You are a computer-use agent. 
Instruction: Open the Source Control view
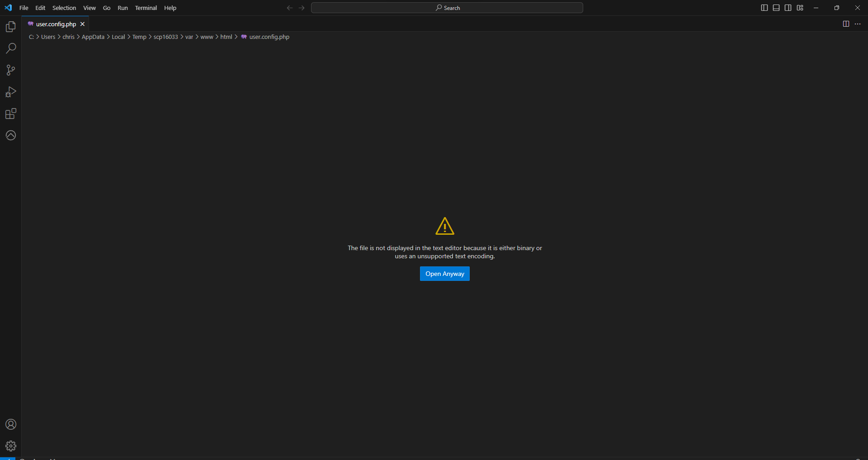coord(11,70)
